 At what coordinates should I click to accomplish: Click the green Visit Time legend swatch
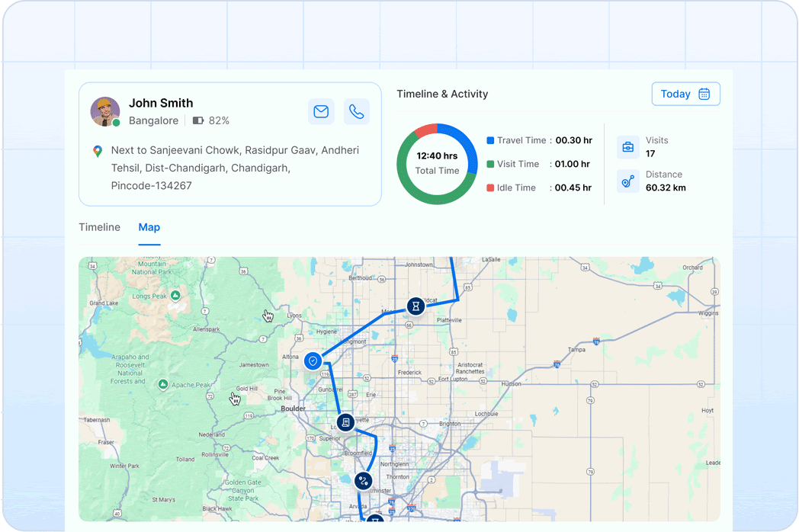(x=490, y=164)
